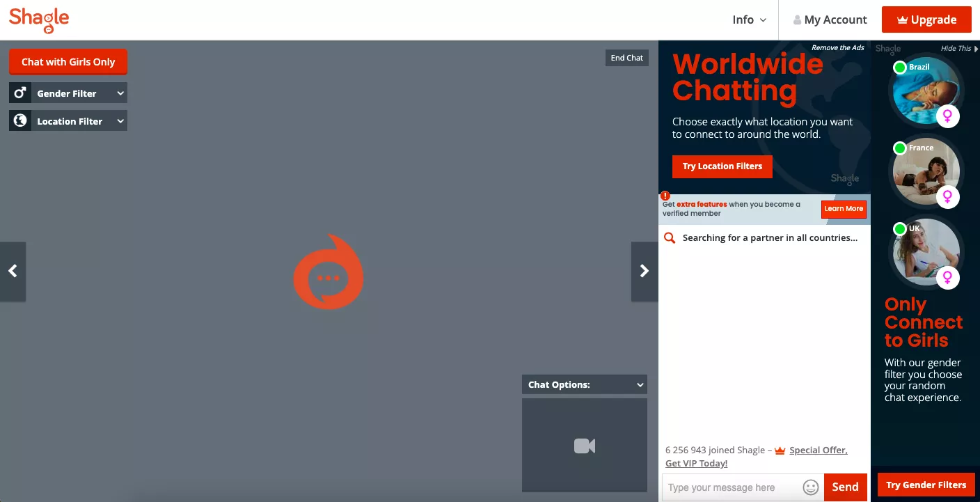Image resolution: width=980 pixels, height=502 pixels.
Task: Click the Learn More button
Action: point(844,209)
